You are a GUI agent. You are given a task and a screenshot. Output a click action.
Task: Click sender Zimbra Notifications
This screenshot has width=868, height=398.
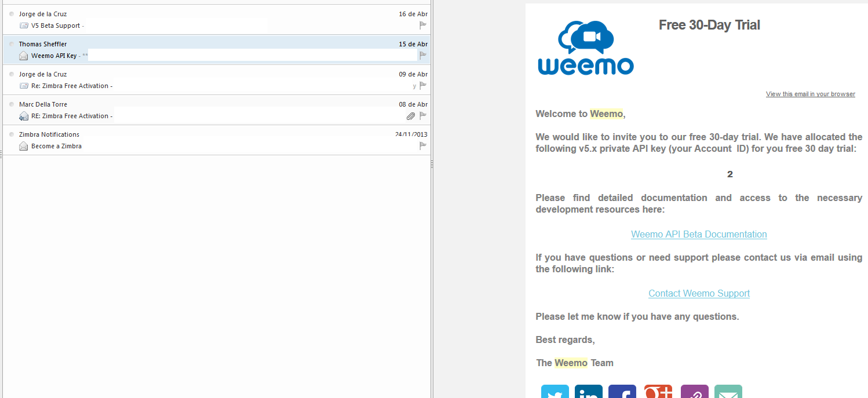coord(49,134)
